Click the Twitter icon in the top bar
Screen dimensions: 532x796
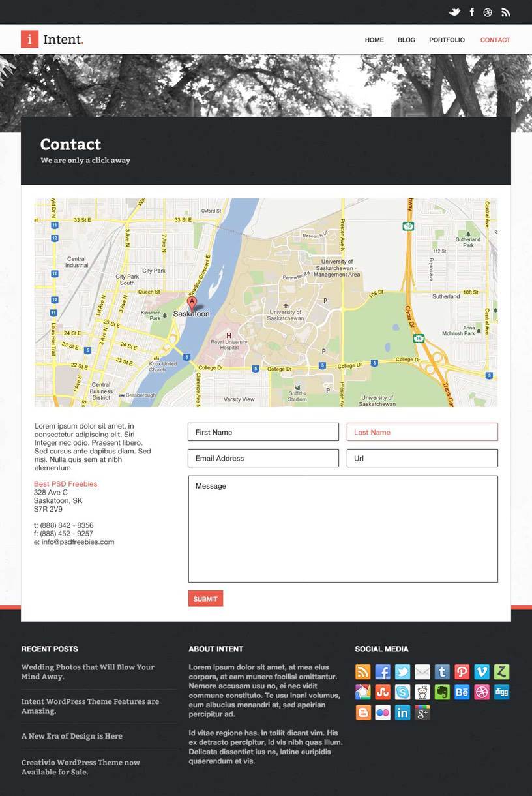point(454,12)
